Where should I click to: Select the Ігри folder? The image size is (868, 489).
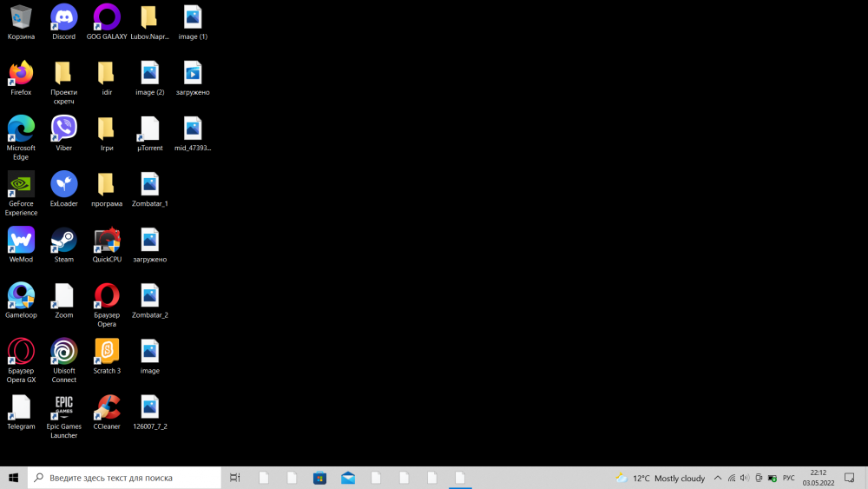click(x=107, y=134)
